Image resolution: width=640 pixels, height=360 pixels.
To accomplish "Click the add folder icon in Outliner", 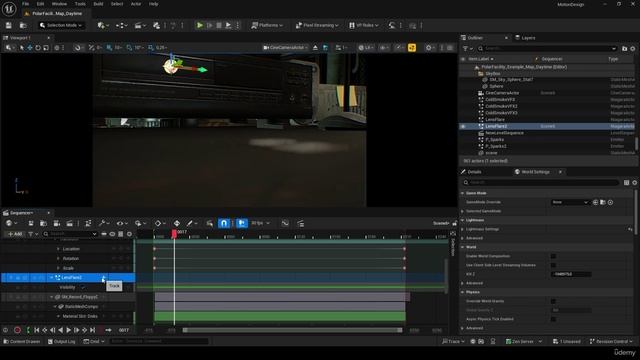I will tap(624, 49).
